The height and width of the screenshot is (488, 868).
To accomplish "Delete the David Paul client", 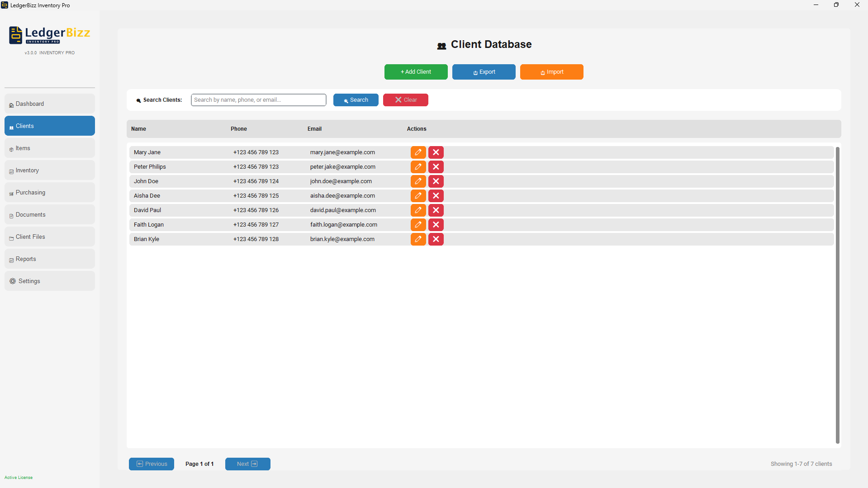I will [436, 210].
